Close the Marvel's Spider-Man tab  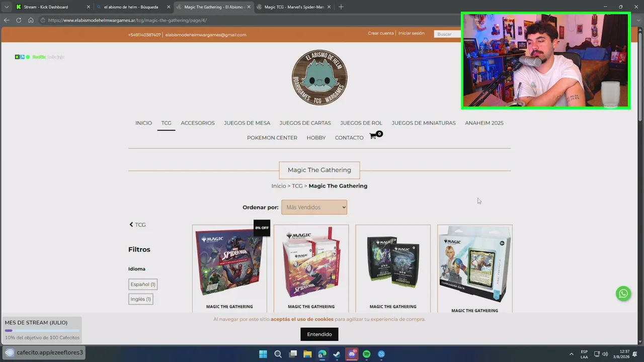pos(329,7)
